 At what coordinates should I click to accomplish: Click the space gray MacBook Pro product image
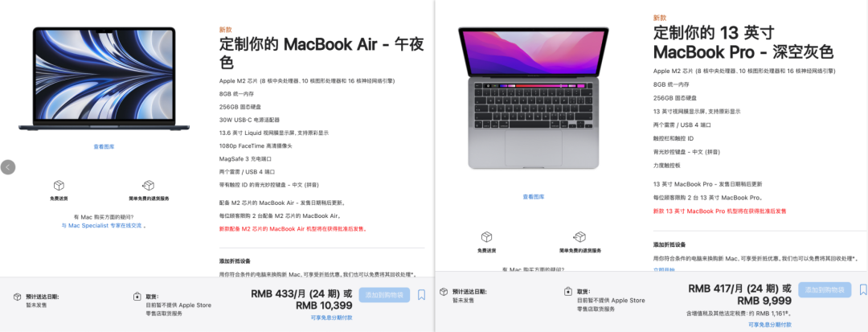(x=533, y=98)
